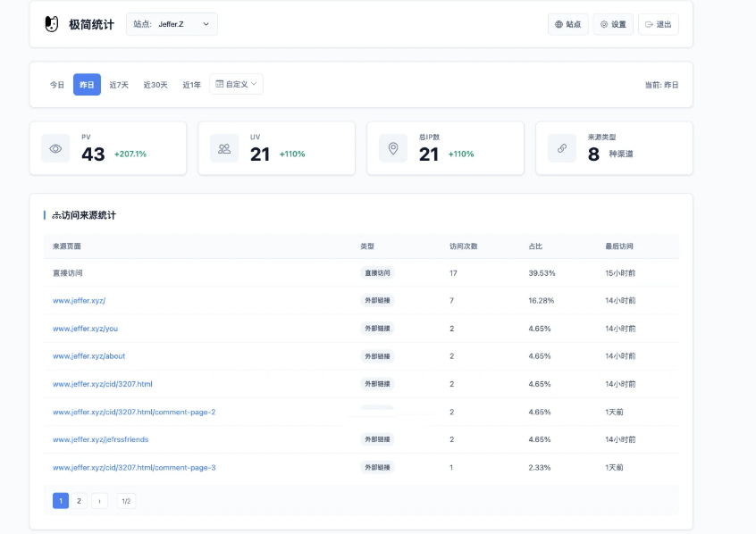
Task: Select the 近30天 time range
Action: [154, 84]
